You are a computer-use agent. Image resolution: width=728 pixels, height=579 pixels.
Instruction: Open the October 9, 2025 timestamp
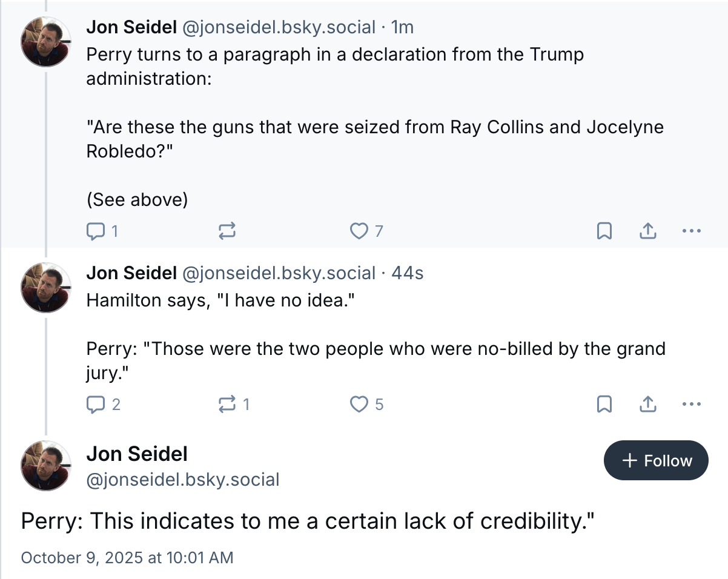pos(127,558)
